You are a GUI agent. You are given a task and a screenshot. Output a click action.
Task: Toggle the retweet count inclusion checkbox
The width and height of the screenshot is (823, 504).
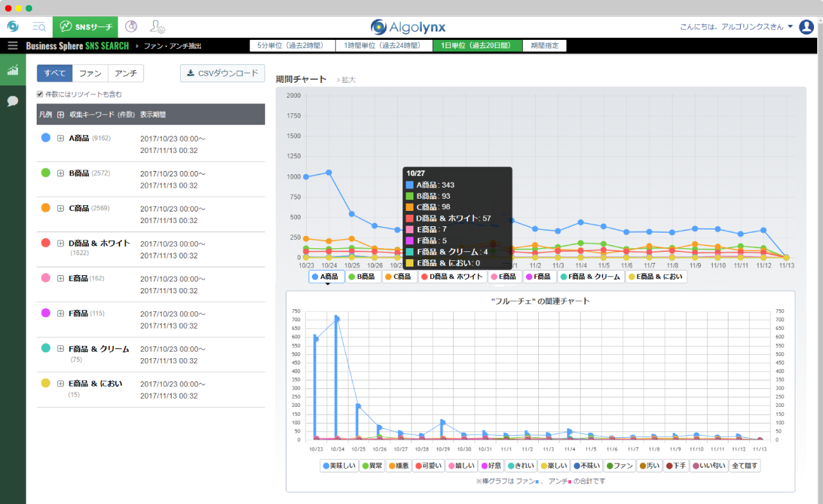point(41,94)
